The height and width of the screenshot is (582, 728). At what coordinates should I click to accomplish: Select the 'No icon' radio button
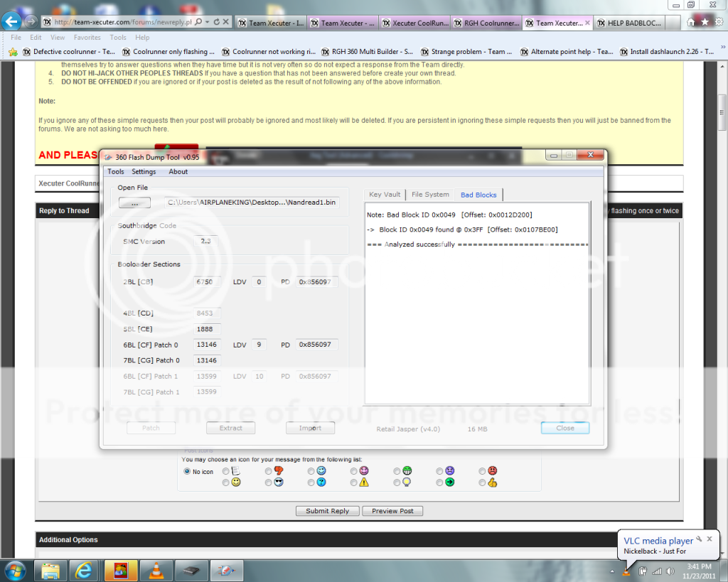pyautogui.click(x=188, y=471)
